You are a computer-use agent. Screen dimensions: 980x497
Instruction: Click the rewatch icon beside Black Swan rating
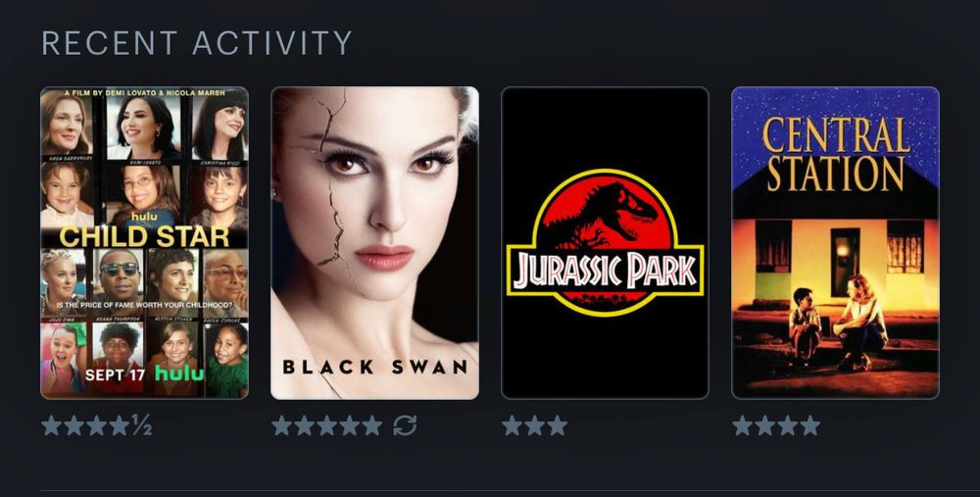405,425
